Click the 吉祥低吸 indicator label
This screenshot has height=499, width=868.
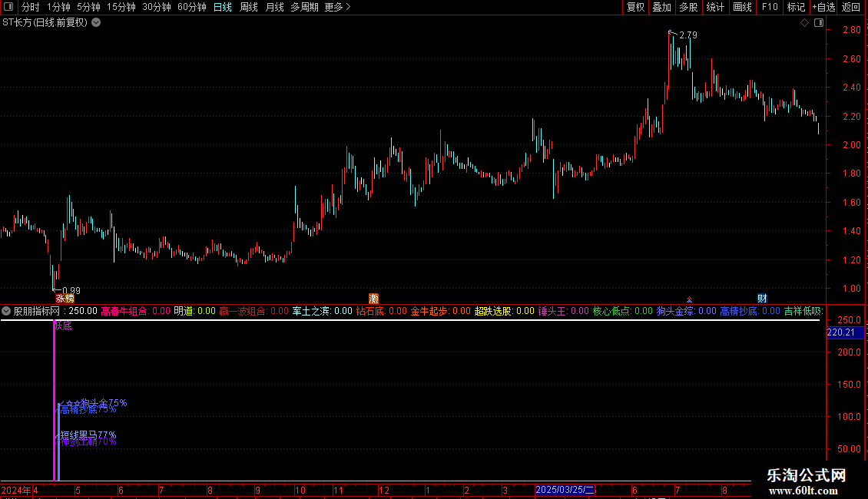click(x=803, y=312)
